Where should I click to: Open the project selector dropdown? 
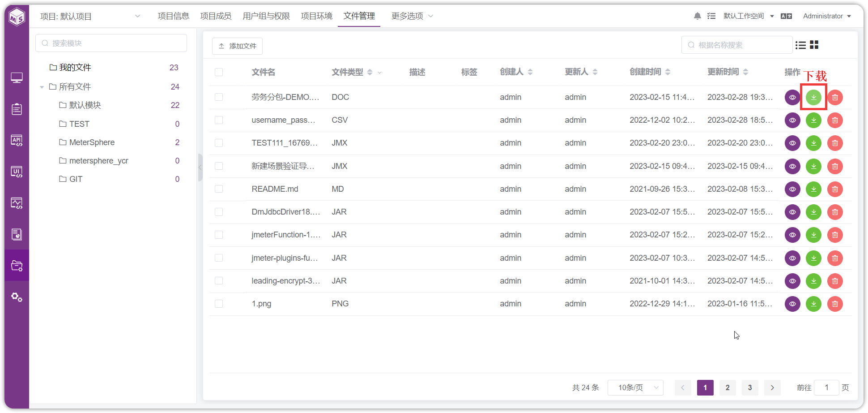pos(90,16)
